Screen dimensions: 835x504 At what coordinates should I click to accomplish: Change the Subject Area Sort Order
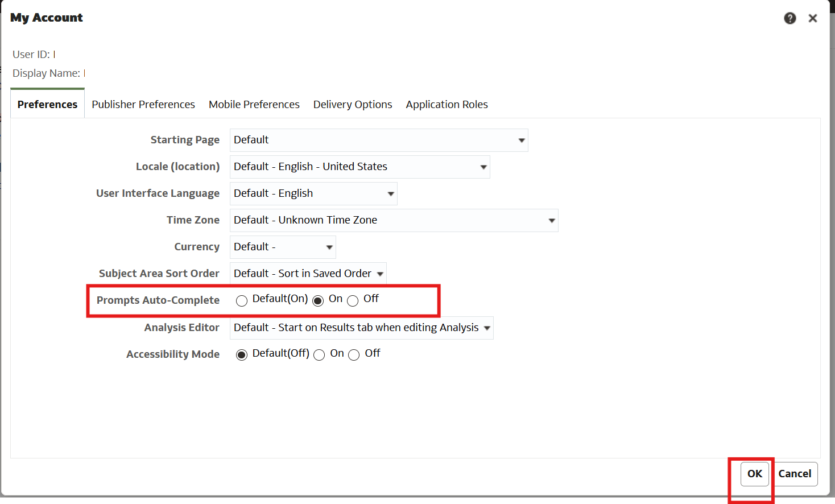point(379,274)
